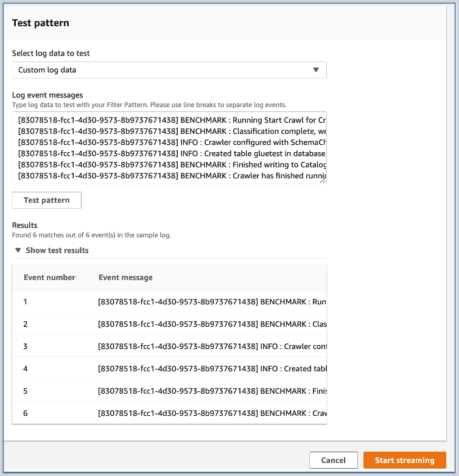Collapse the Show test results section
Screen dimensions: 459x476
point(57,250)
